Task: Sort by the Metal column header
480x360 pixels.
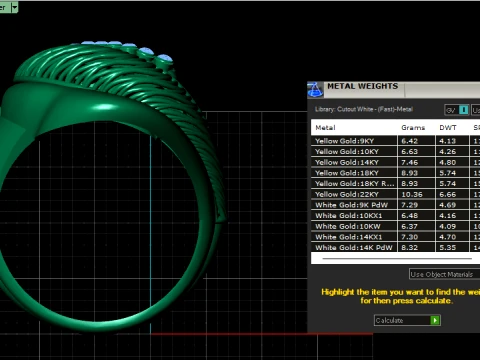Action: click(x=325, y=128)
